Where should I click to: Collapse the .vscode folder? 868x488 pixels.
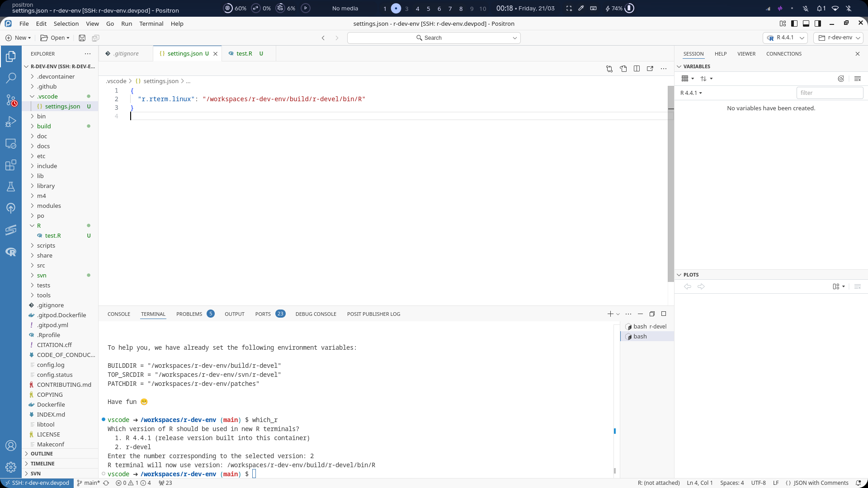point(60,97)
